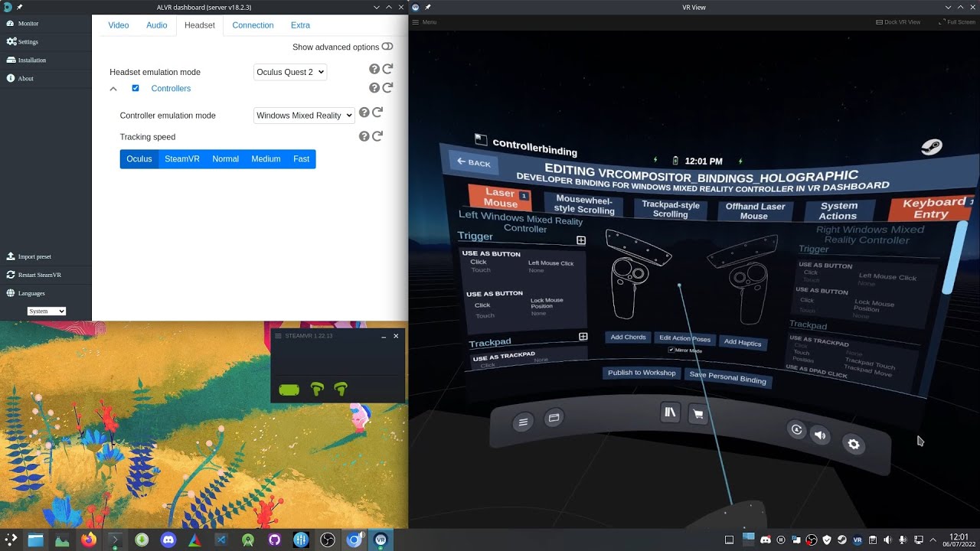Toggle Mirror Mode checkbox

671,350
